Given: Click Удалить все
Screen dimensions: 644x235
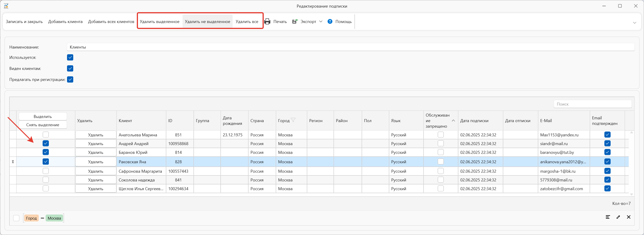Looking at the screenshot, I should pos(247,22).
